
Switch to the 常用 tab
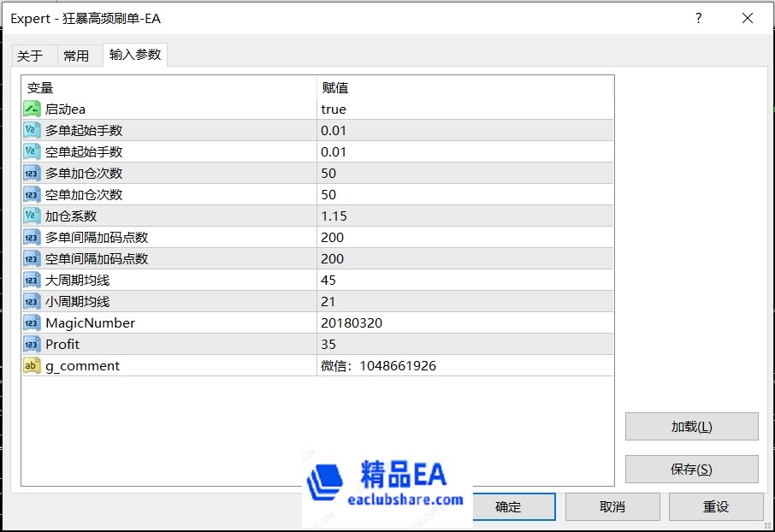(x=79, y=54)
